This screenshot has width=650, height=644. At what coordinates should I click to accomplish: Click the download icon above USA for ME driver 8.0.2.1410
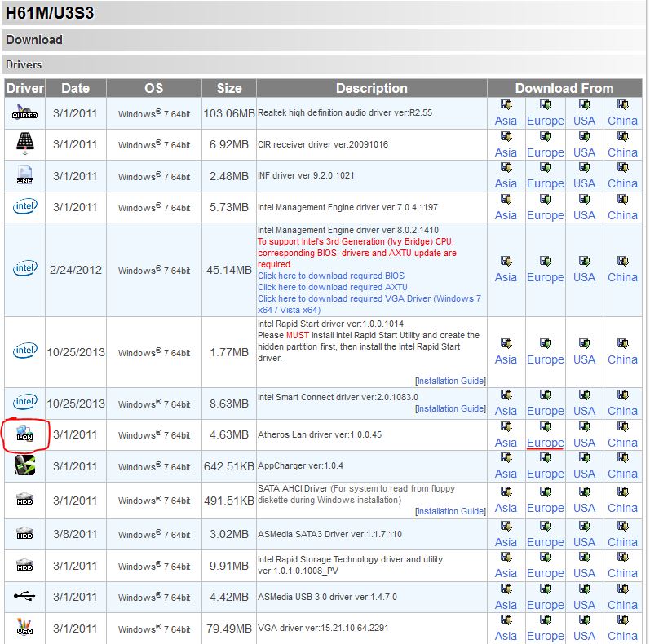(584, 261)
